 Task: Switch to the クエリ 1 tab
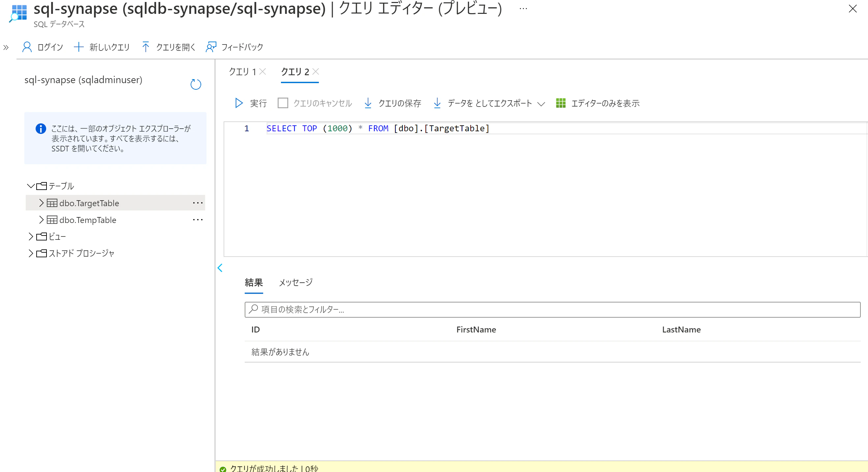click(243, 72)
